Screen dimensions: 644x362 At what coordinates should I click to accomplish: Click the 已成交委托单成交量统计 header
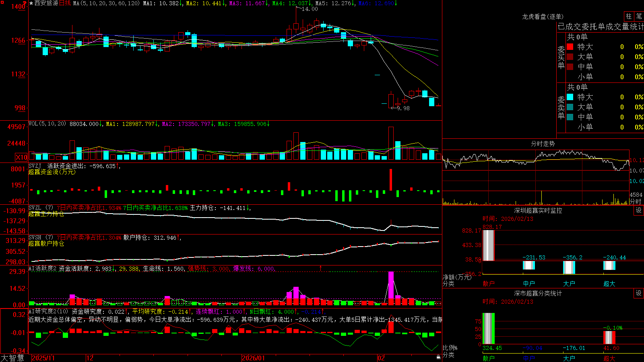601,27
